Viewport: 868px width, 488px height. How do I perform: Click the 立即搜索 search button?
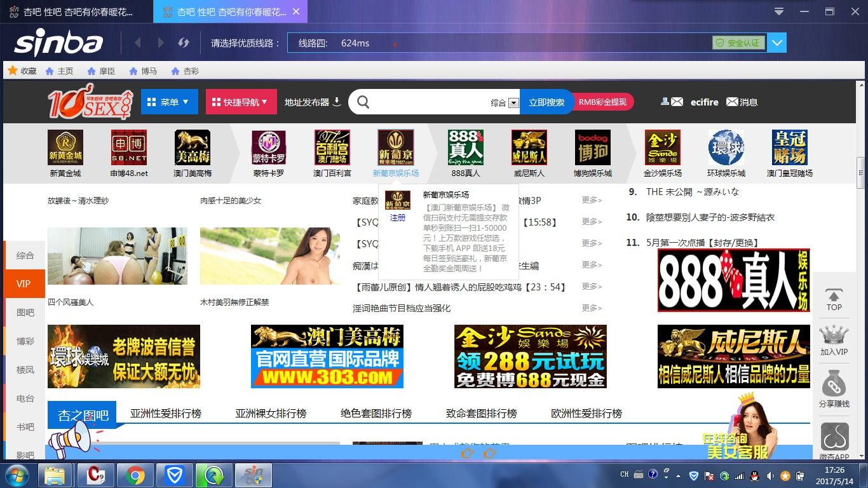tap(546, 102)
